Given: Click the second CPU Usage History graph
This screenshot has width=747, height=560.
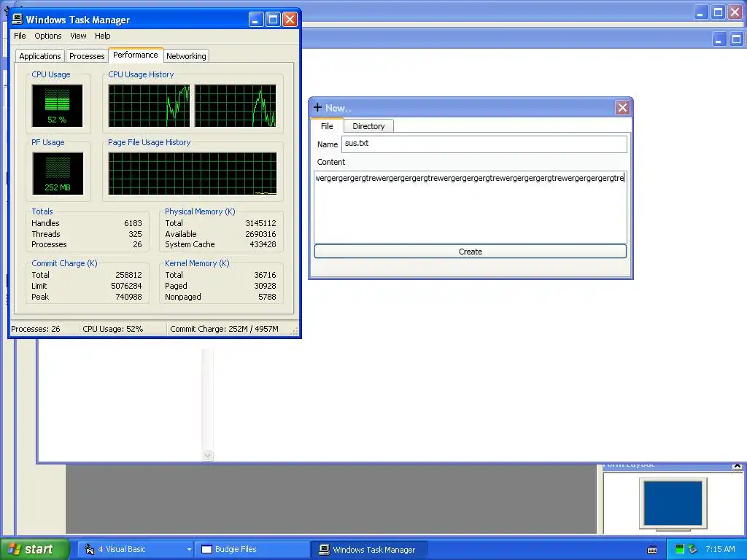Looking at the screenshot, I should (236, 106).
